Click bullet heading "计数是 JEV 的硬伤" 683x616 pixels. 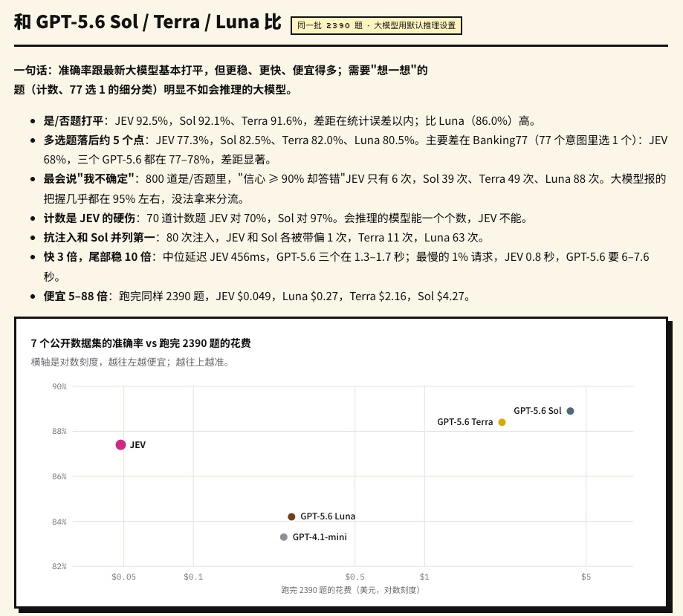[89, 218]
